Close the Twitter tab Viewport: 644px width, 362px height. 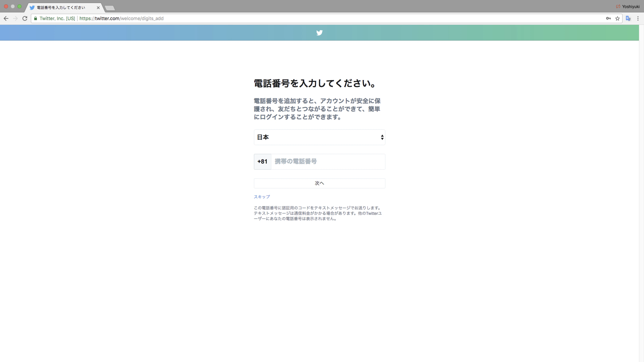[98, 8]
